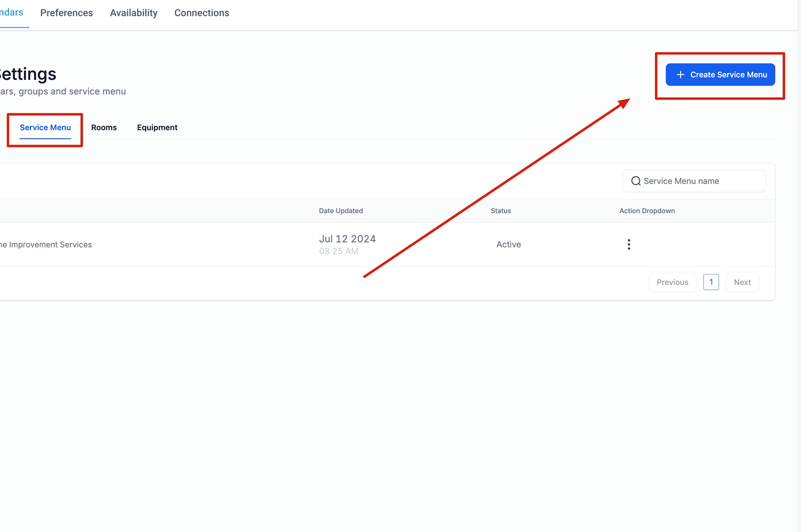Click the Previous pagination button

click(x=672, y=282)
